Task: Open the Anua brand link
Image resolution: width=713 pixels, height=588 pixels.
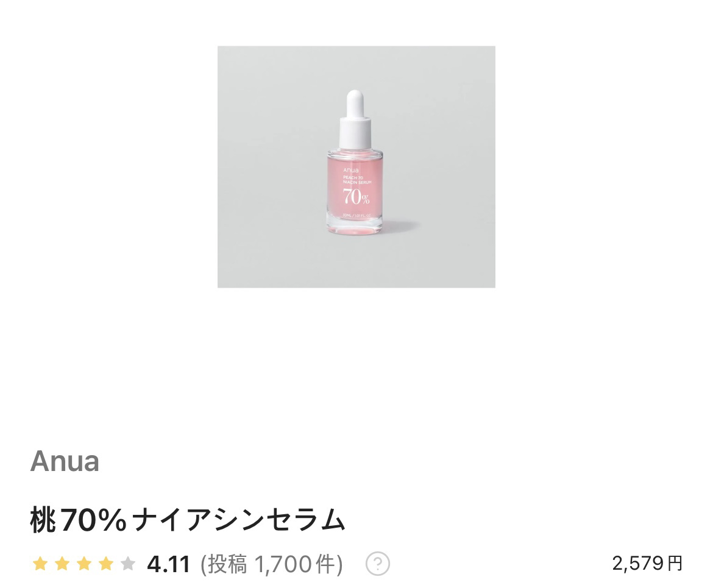Action: coord(65,461)
